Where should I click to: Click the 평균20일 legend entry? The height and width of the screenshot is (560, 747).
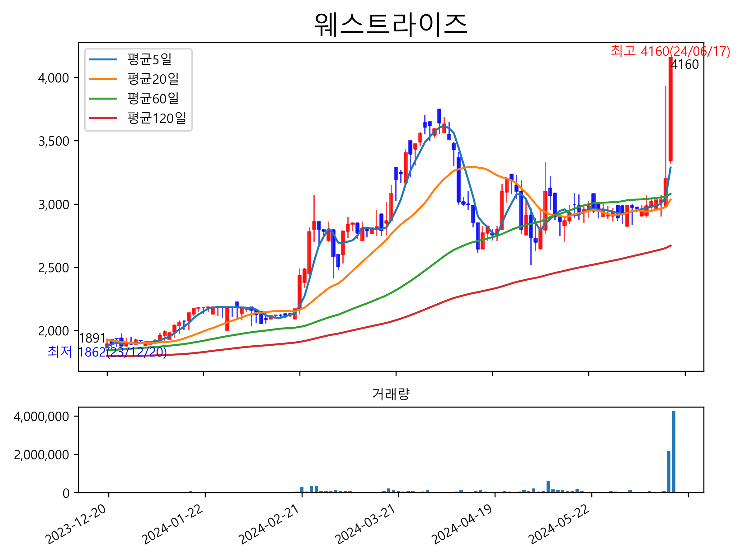point(153,79)
